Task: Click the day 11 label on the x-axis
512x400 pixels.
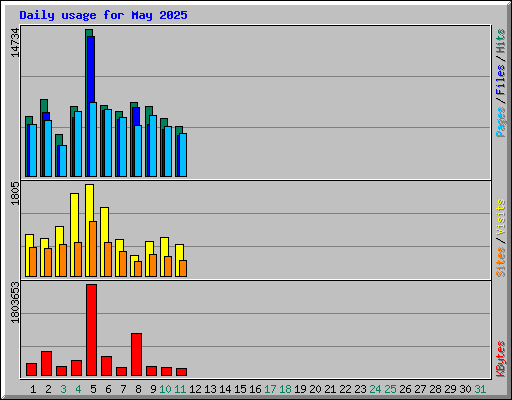Action: [180, 389]
